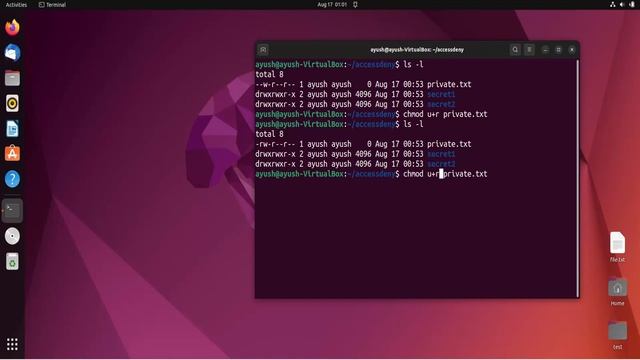Launch Thunderbird mail from the dock
This screenshot has width=640, height=360.
coord(12,53)
